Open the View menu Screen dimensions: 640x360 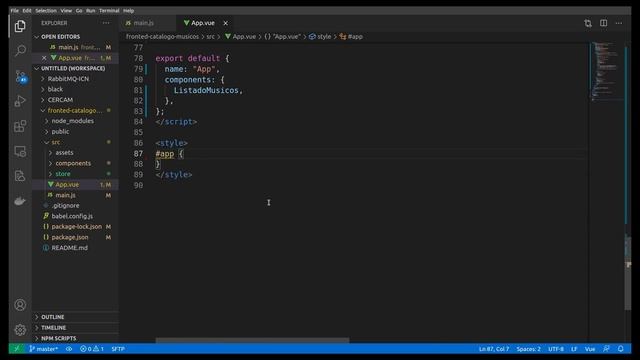point(66,11)
